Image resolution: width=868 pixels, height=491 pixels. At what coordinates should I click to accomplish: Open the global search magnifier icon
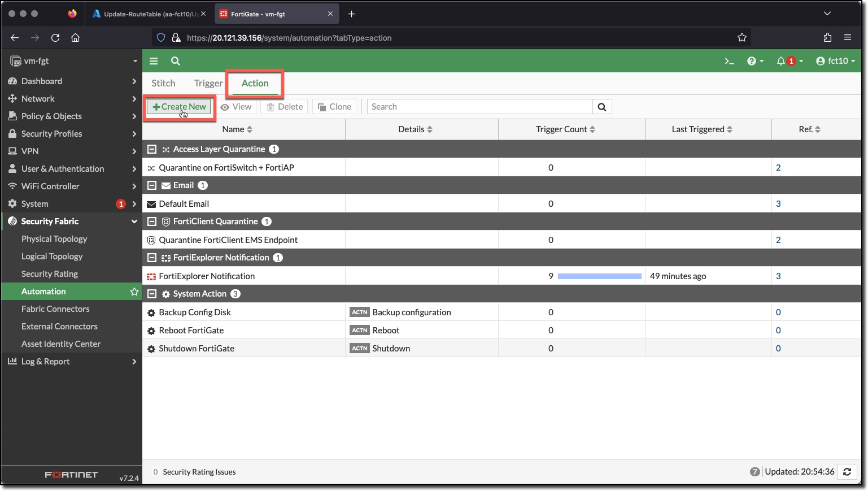pyautogui.click(x=176, y=61)
